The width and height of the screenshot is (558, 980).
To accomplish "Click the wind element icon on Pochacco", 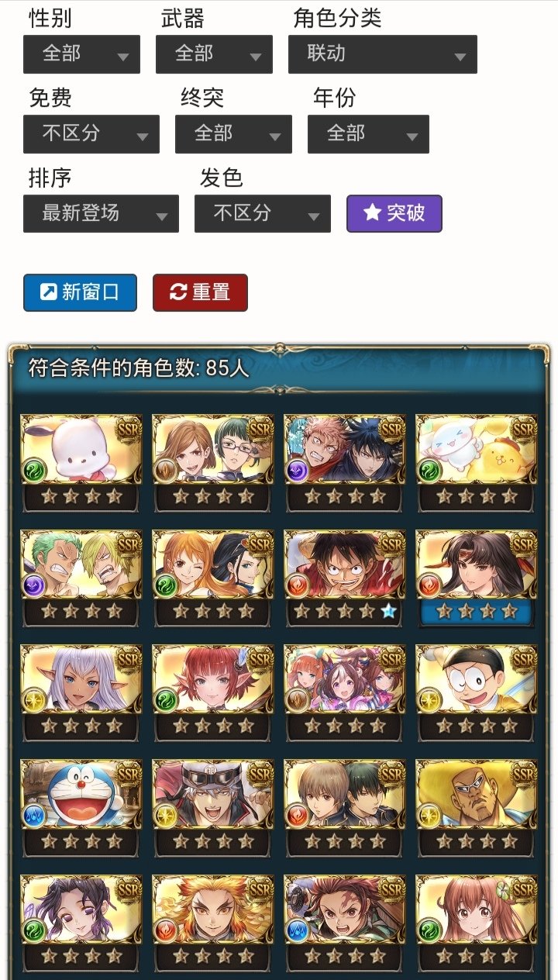I will coord(34,471).
